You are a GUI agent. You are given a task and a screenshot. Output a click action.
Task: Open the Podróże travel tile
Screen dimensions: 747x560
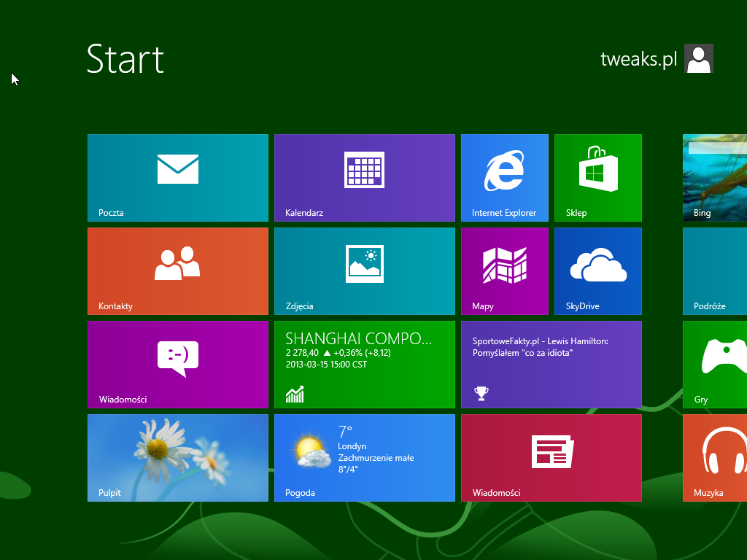click(715, 271)
